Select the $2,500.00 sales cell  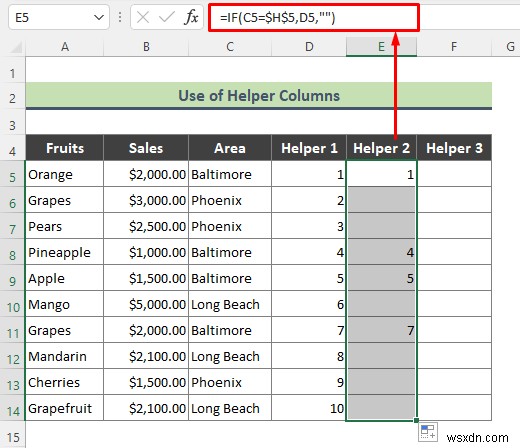(146, 226)
